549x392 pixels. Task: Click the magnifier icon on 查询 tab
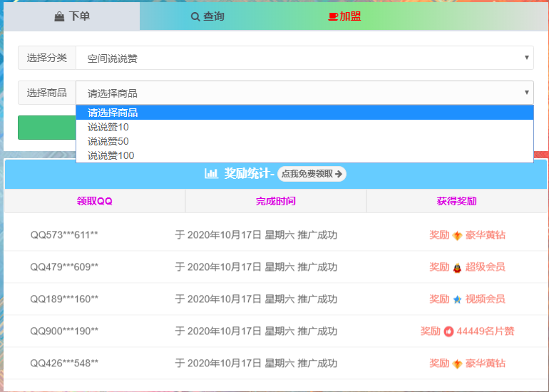coord(195,16)
